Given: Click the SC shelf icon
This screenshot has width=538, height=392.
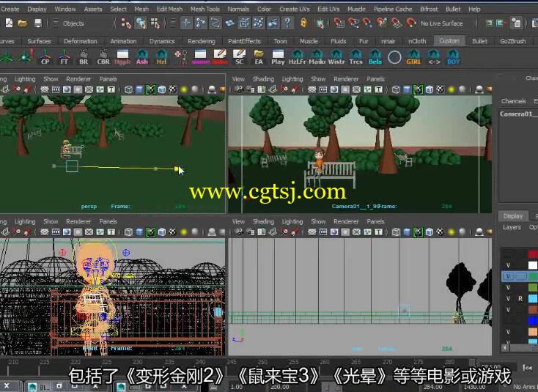Looking at the screenshot, I should (239, 57).
